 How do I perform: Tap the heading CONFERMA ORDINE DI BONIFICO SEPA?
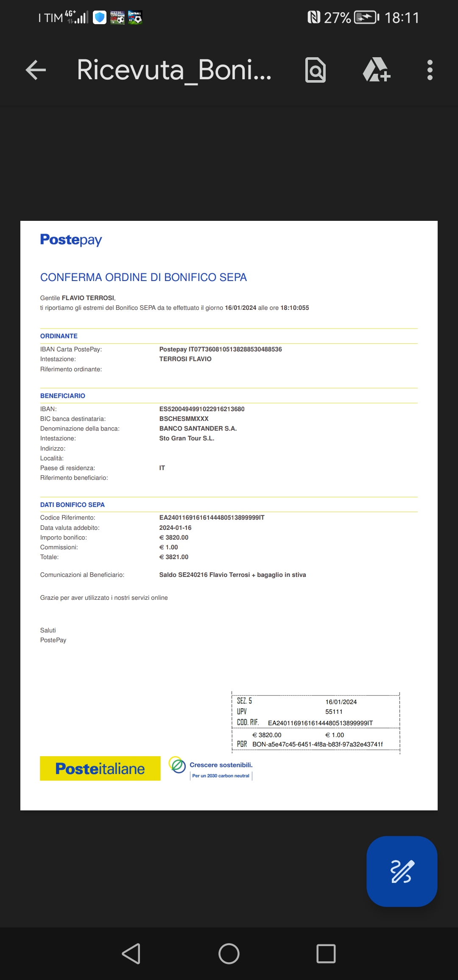click(x=143, y=277)
